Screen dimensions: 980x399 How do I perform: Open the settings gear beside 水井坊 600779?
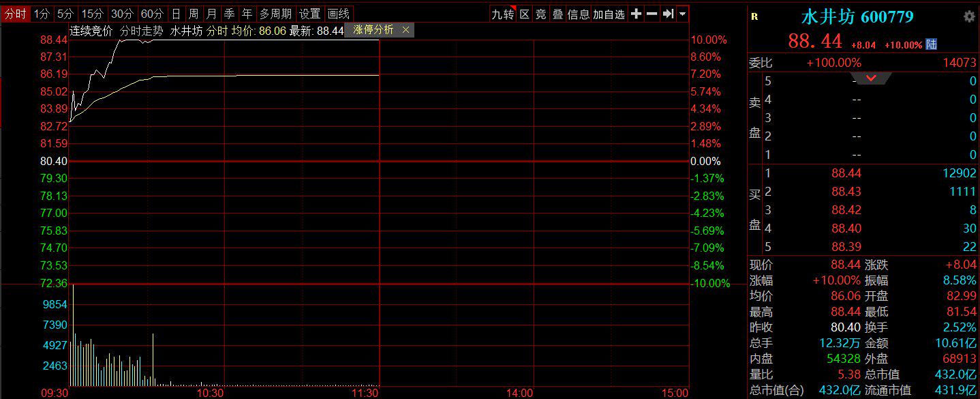[x=969, y=17]
